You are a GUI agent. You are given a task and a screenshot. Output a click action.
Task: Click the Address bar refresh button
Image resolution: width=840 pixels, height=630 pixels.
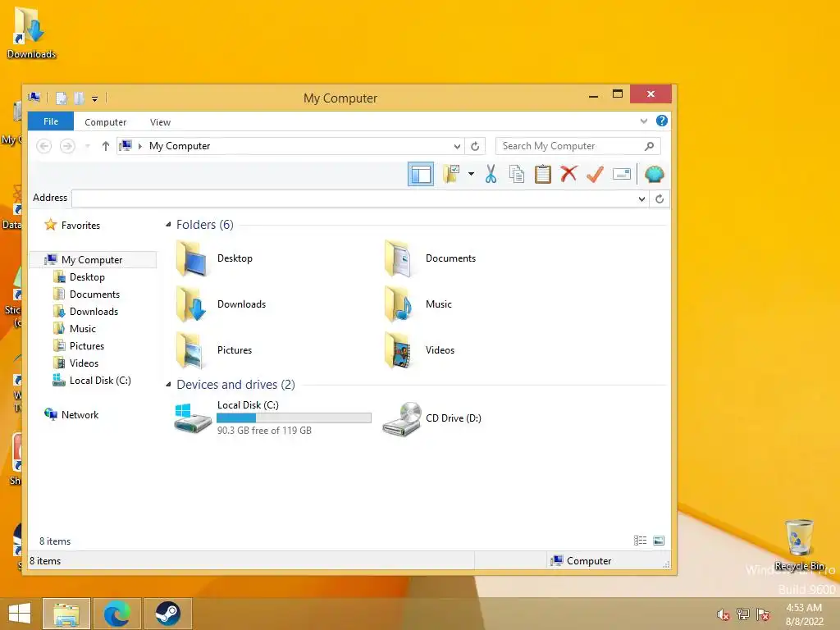click(660, 199)
